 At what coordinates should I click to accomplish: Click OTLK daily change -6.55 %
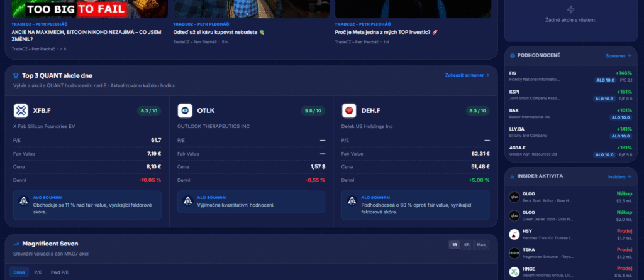click(316, 180)
